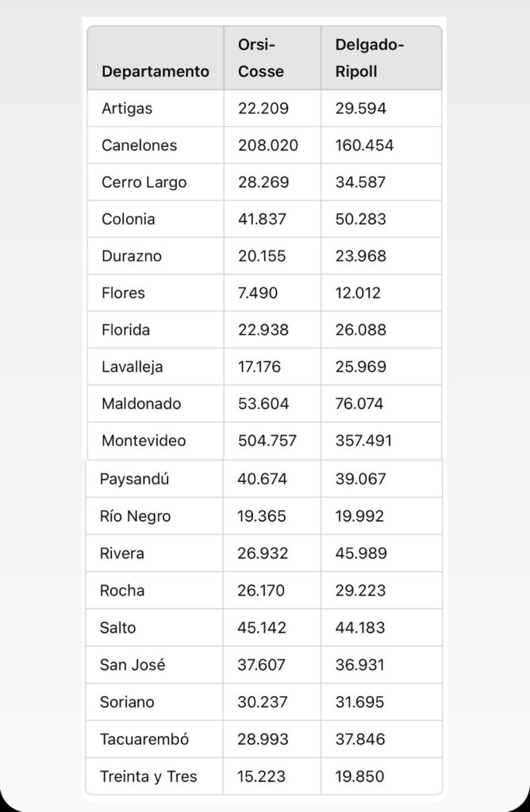The width and height of the screenshot is (530, 812).
Task: Select the Artigas row label
Action: pyautogui.click(x=127, y=109)
